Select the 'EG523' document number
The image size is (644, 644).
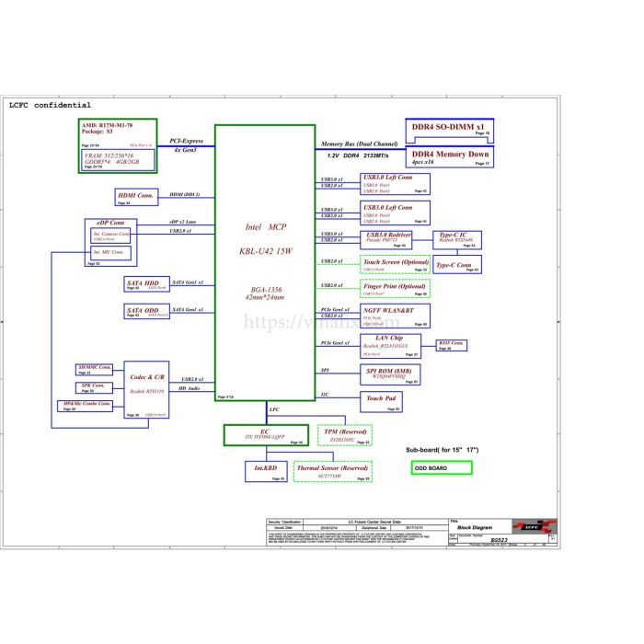click(x=499, y=540)
